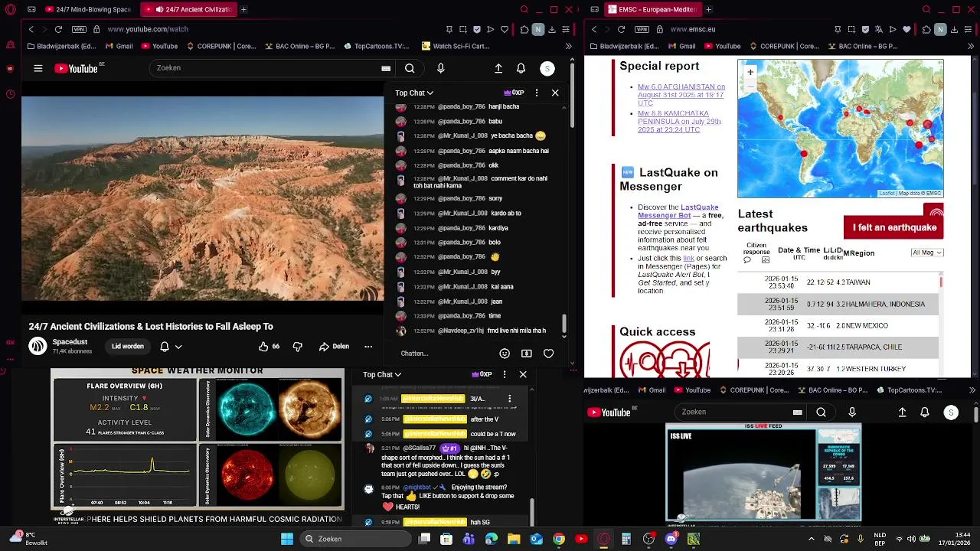Select the TAIWAN earthquake row

(x=838, y=282)
